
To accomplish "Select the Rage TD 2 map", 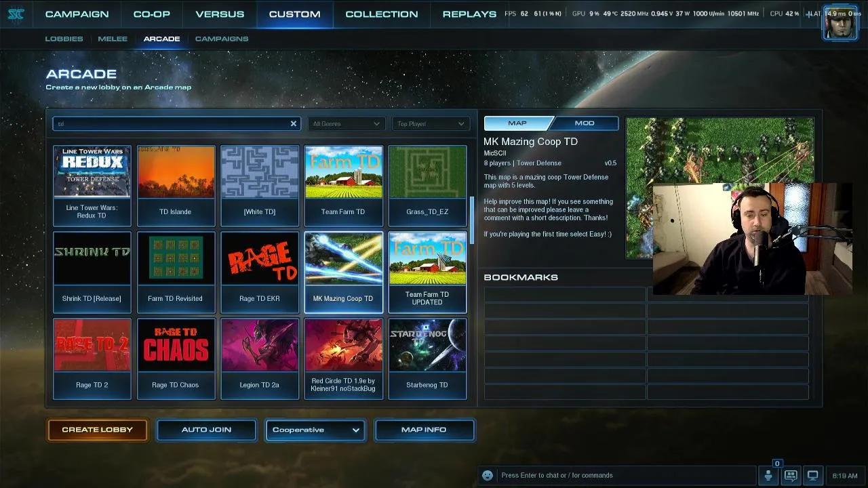I will coord(92,359).
